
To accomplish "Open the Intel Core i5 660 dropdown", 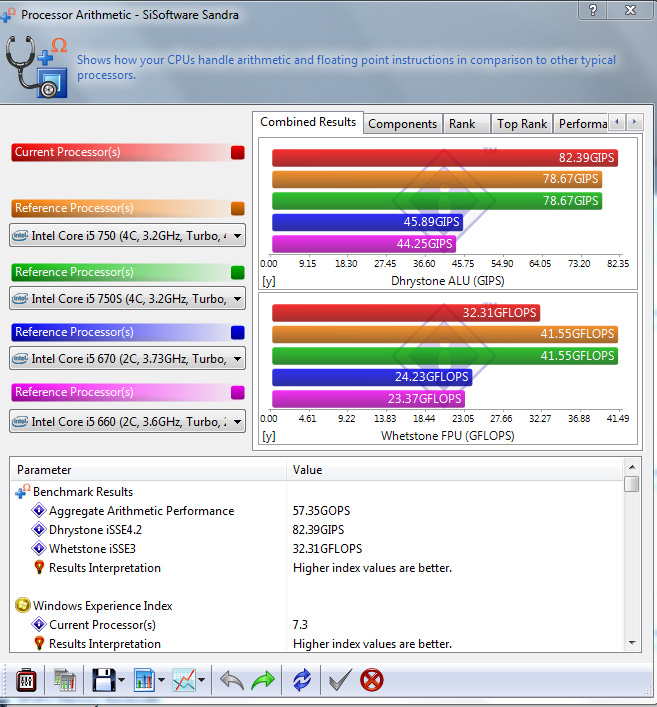I will point(128,422).
